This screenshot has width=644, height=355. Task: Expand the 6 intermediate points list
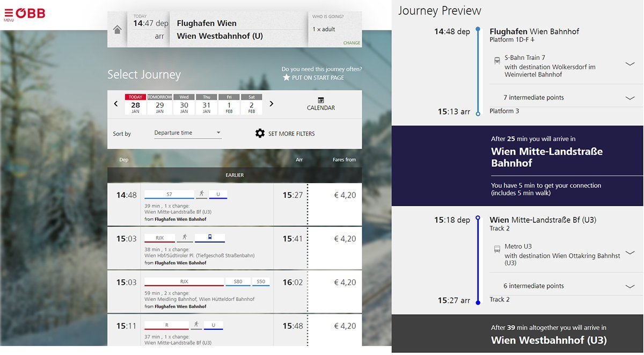pyautogui.click(x=630, y=287)
